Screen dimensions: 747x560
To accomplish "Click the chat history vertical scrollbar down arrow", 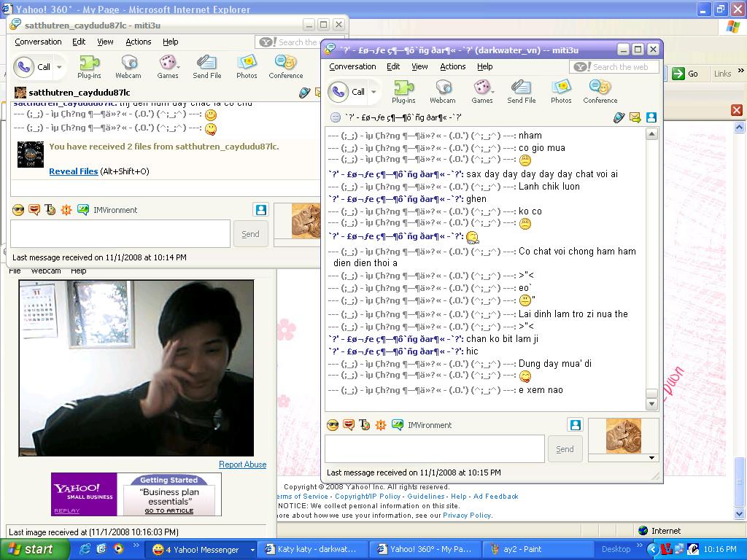I will tap(652, 404).
